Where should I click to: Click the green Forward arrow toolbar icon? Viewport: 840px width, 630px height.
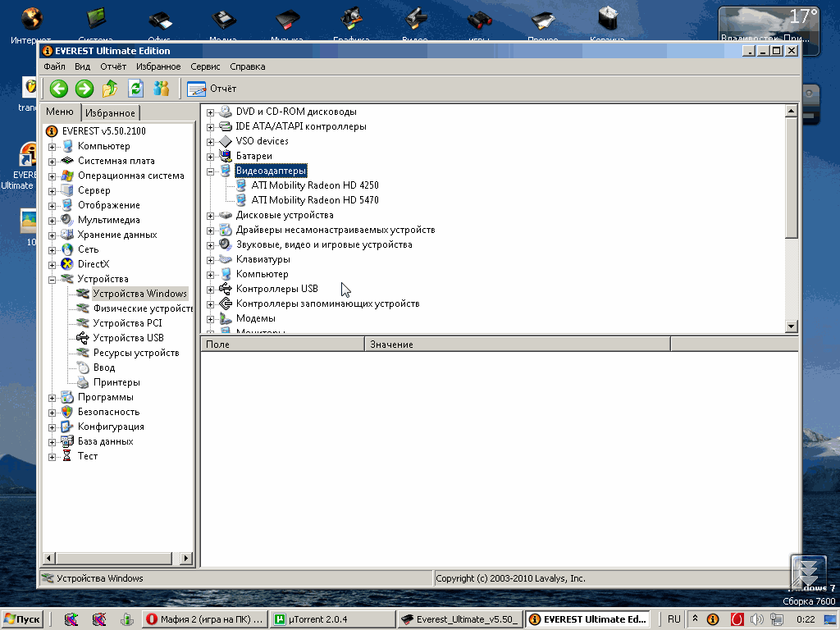pyautogui.click(x=84, y=89)
